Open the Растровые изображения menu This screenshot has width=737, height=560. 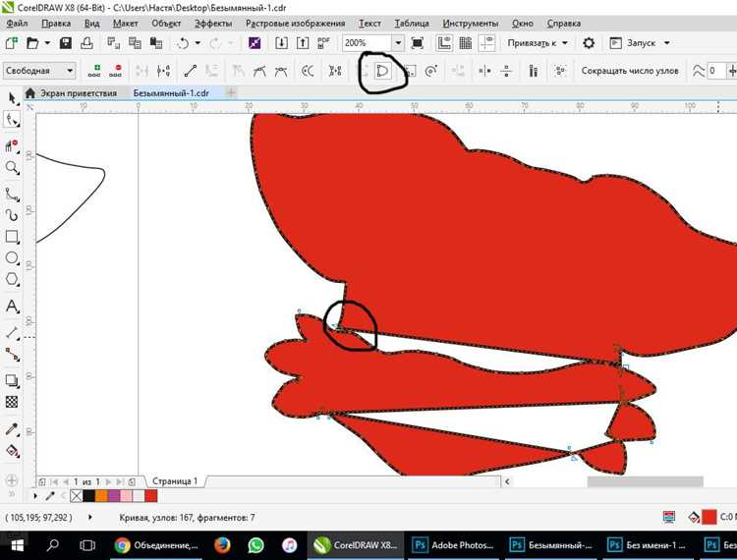coord(295,23)
